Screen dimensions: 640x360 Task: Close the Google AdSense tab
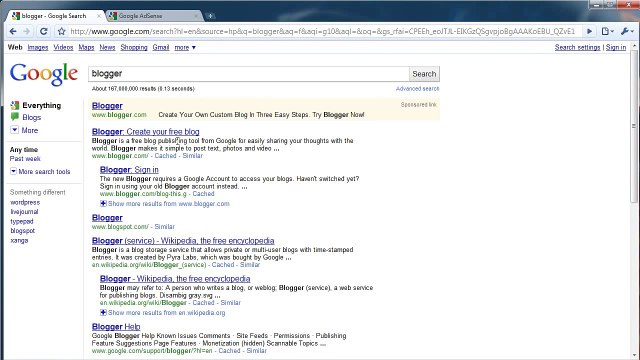coord(196,16)
